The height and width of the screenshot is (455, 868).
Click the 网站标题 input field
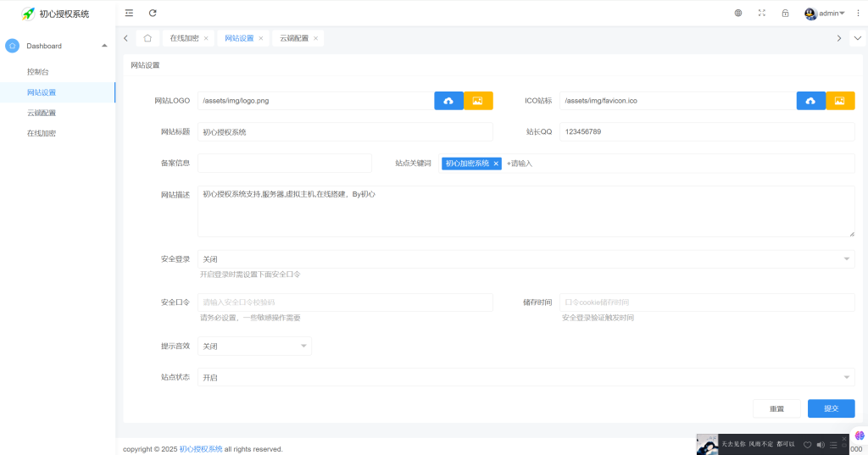[345, 131]
